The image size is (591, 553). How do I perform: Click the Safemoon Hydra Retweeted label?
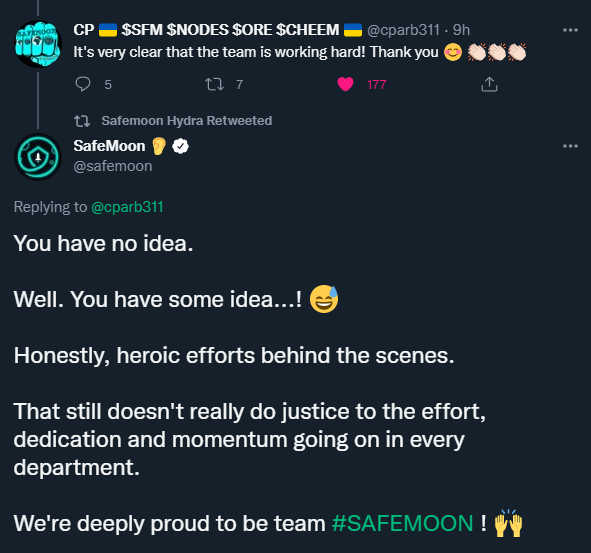coord(187,121)
